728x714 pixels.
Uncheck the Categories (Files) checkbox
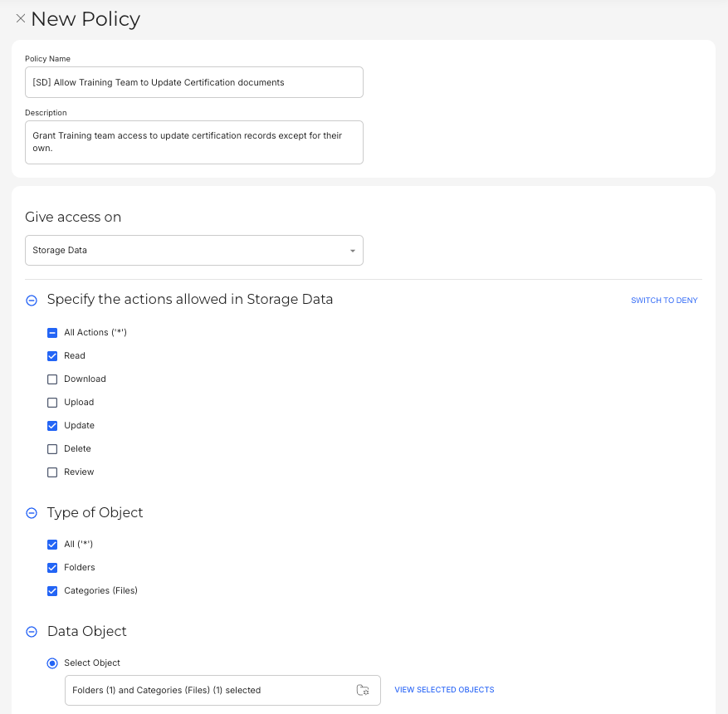pyautogui.click(x=52, y=591)
